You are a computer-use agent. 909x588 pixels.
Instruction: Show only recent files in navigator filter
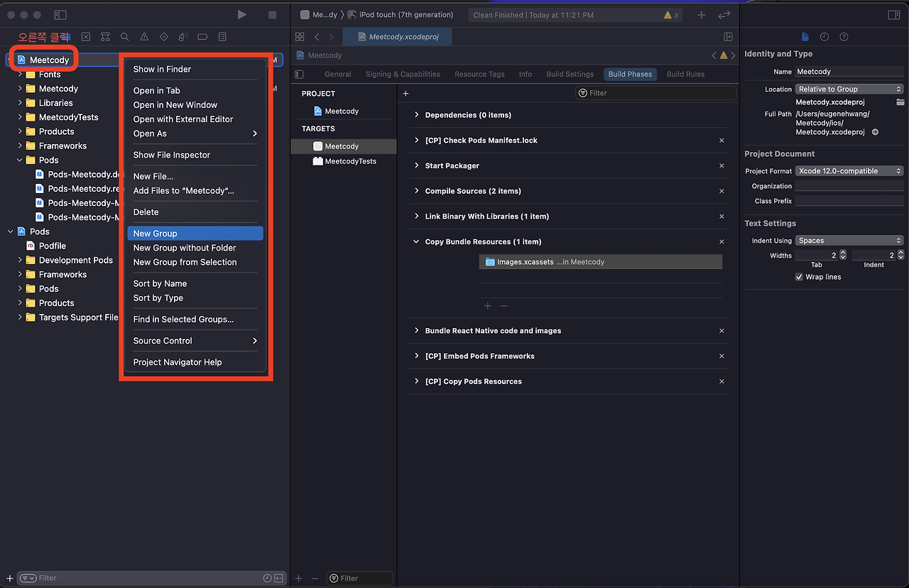(267, 578)
